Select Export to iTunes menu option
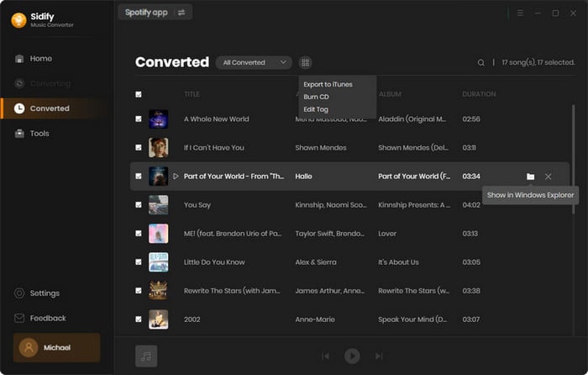Screen dimensions: 588x375 [x=328, y=84]
